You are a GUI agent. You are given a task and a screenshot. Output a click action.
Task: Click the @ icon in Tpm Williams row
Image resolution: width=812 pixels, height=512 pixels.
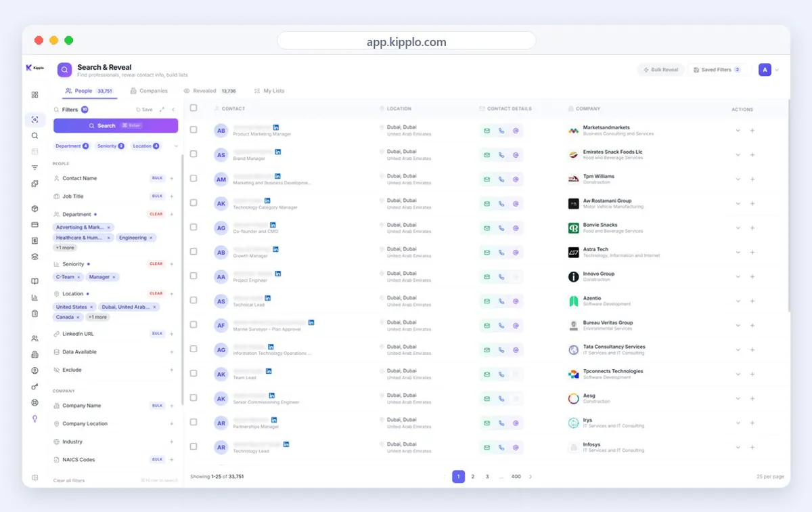tap(516, 179)
